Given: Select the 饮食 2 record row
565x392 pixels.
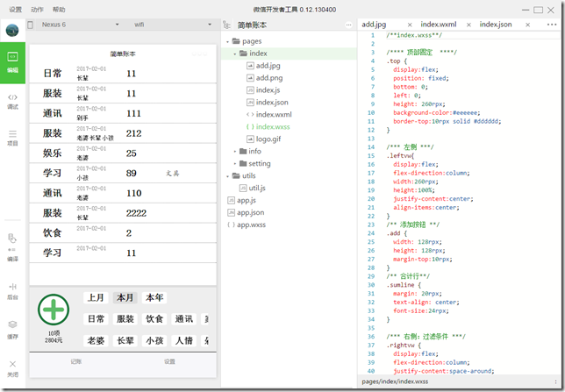Looking at the screenshot, I should pos(123,232).
